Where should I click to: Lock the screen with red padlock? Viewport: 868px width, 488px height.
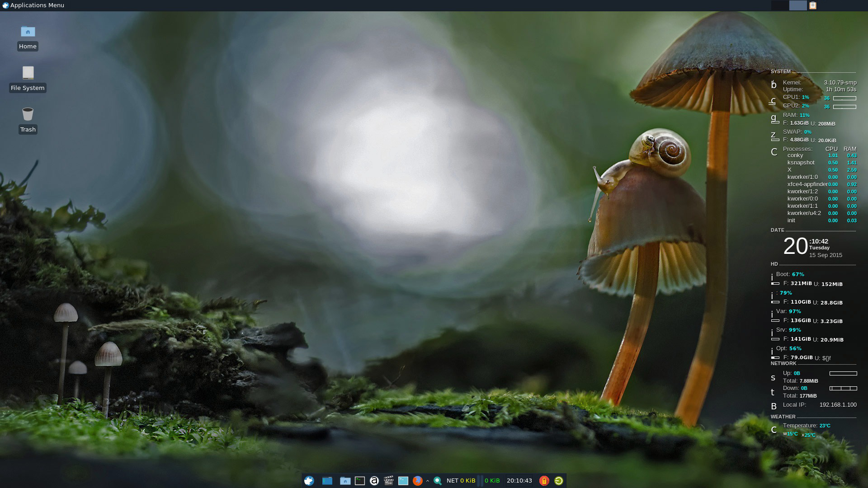tap(544, 481)
